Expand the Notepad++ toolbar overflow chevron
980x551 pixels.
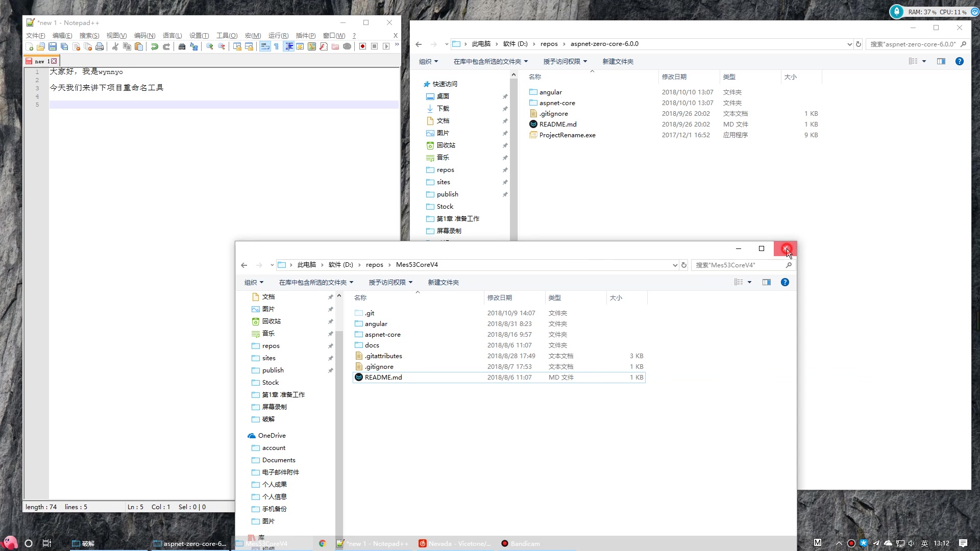tap(397, 45)
